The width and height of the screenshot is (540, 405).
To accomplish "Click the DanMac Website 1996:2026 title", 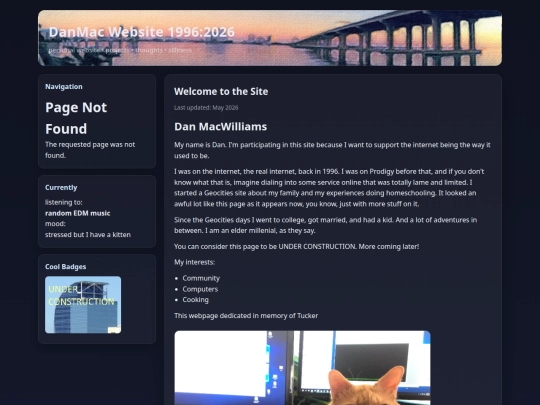I will (x=142, y=32).
